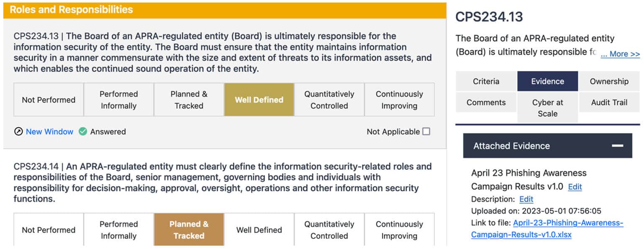Open the Ownership tab
644x249 pixels.
tap(609, 81)
